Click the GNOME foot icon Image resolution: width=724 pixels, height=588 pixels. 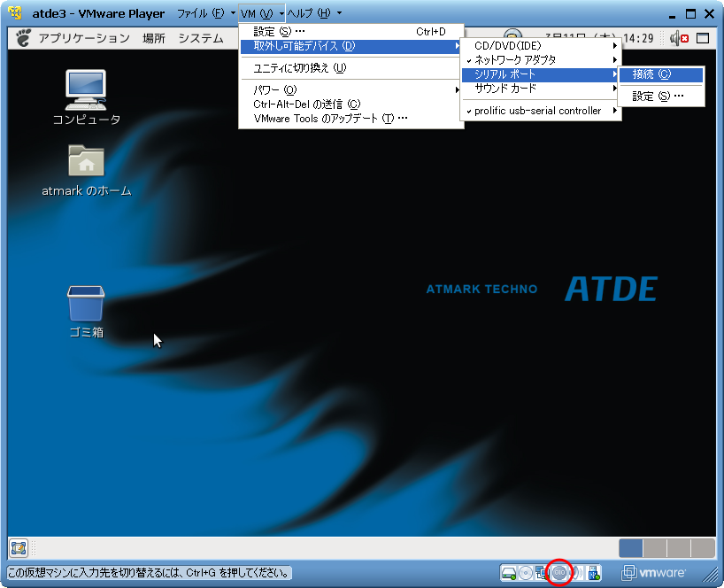coord(23,38)
